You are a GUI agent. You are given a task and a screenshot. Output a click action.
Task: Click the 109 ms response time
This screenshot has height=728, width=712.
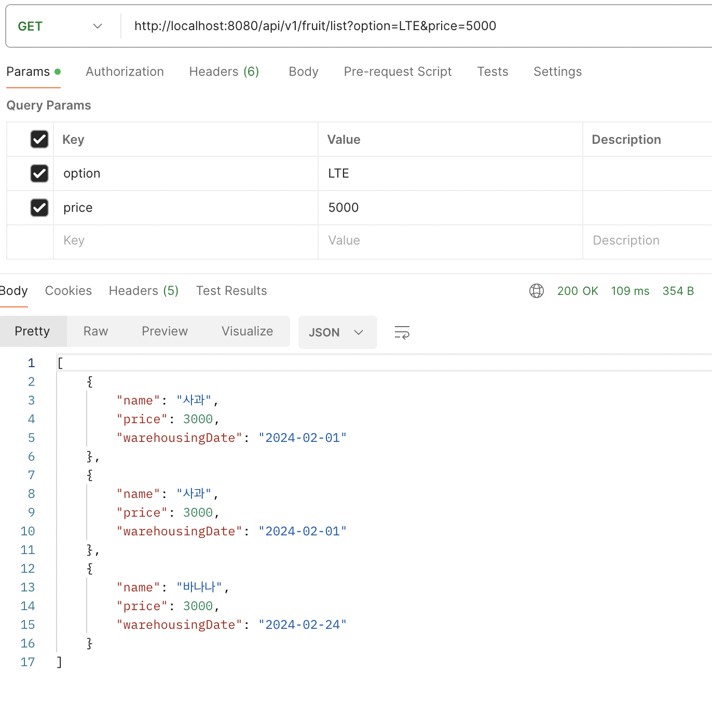coord(630,291)
